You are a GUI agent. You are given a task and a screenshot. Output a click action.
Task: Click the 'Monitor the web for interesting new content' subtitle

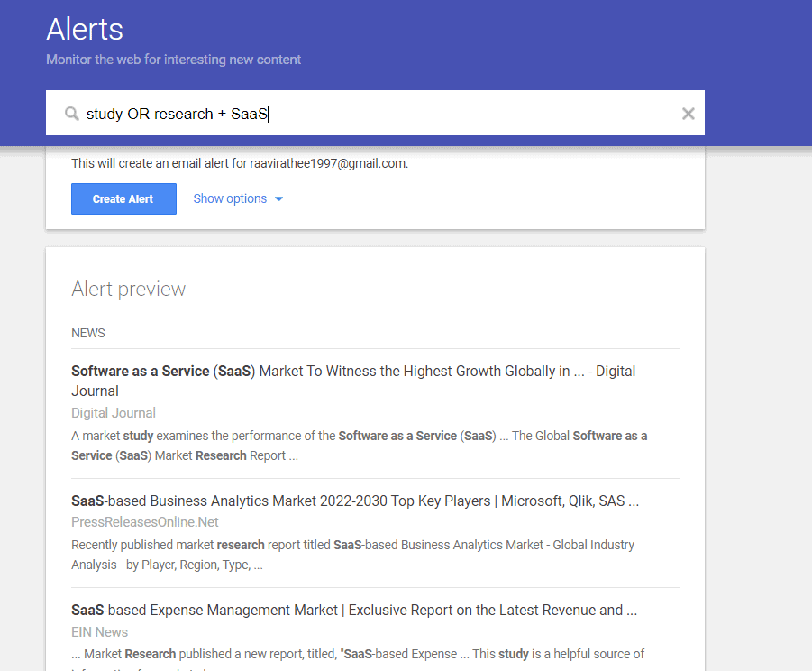coord(173,60)
